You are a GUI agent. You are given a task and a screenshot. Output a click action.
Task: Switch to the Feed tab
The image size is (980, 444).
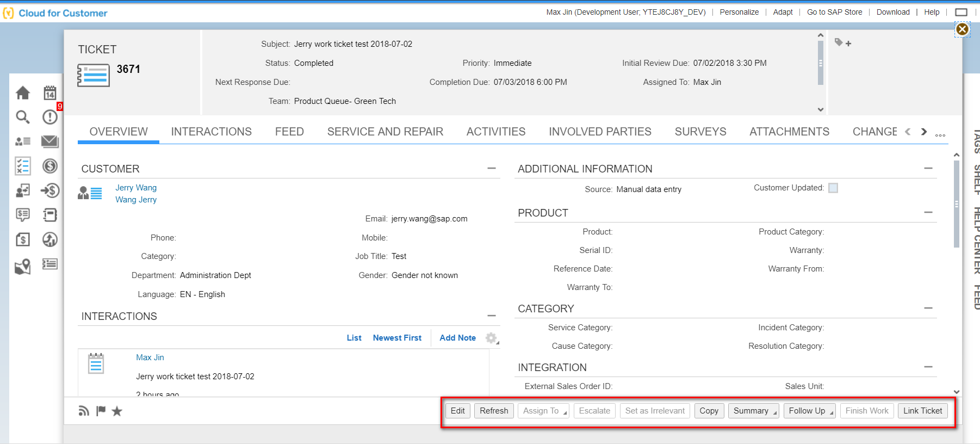click(x=289, y=132)
